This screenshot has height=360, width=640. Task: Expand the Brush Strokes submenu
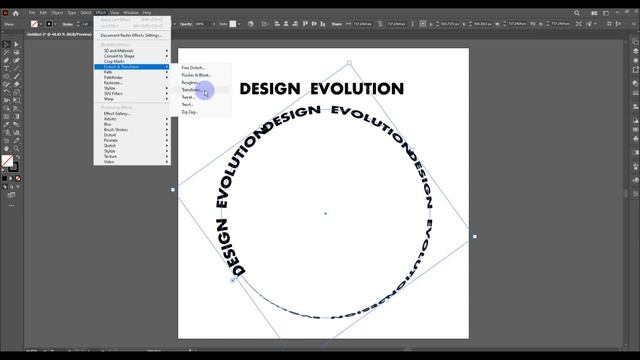132,129
